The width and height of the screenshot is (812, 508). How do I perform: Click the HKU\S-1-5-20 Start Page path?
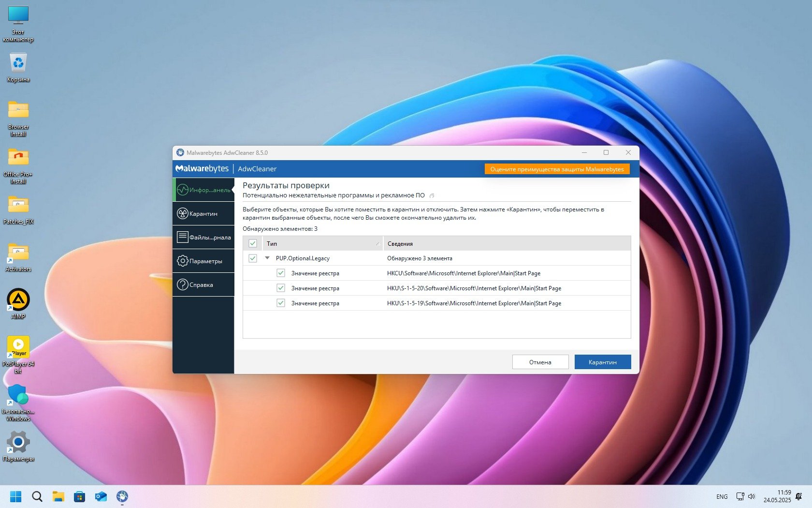[x=474, y=288]
